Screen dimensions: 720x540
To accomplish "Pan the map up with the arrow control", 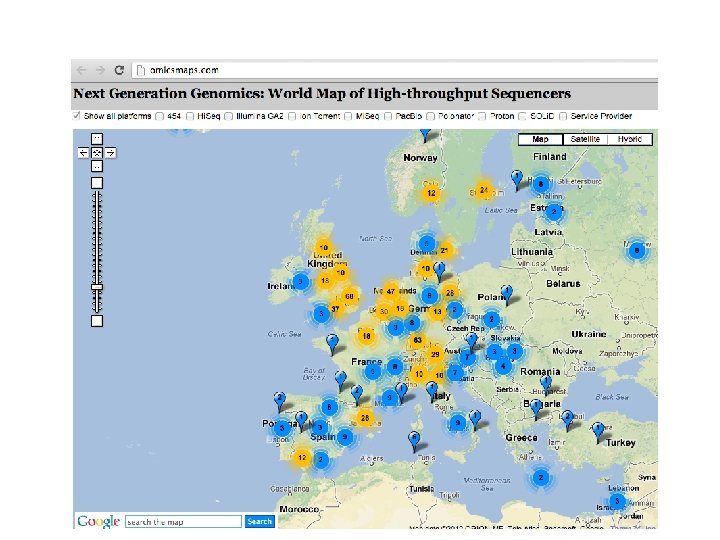I will (97, 138).
